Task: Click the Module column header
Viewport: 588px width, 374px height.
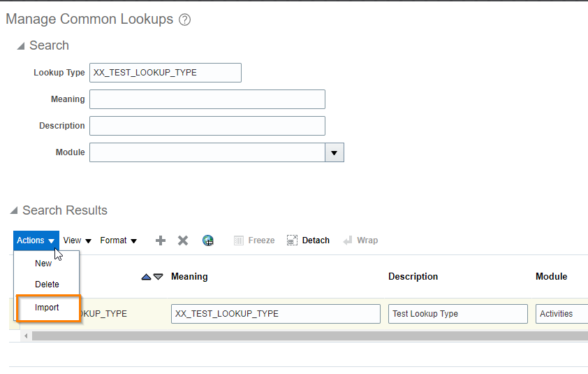Action: (x=551, y=277)
